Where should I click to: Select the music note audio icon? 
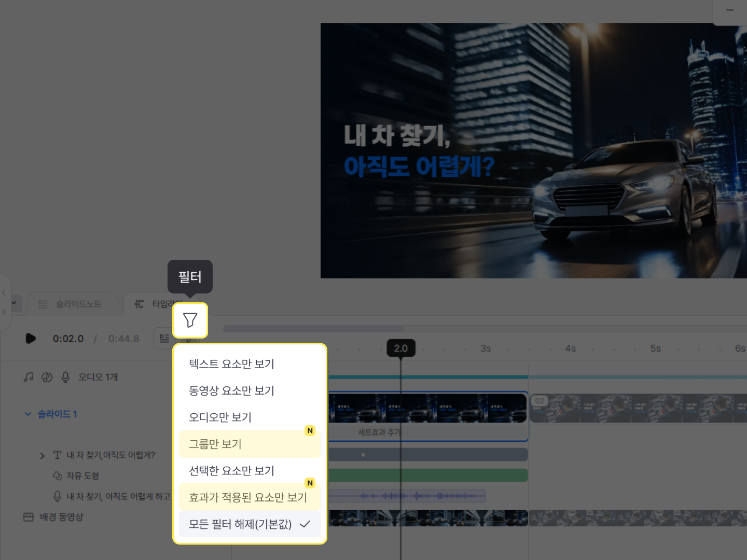click(29, 377)
